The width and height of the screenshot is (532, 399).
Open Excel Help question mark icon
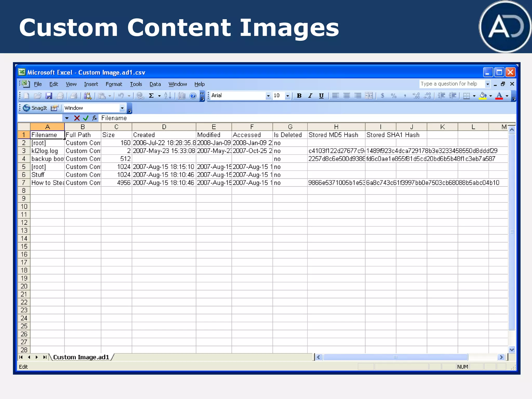point(193,96)
